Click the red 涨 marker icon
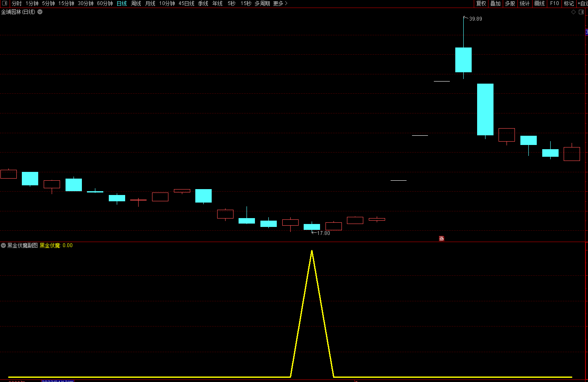This screenshot has height=382, width=588. click(441, 239)
